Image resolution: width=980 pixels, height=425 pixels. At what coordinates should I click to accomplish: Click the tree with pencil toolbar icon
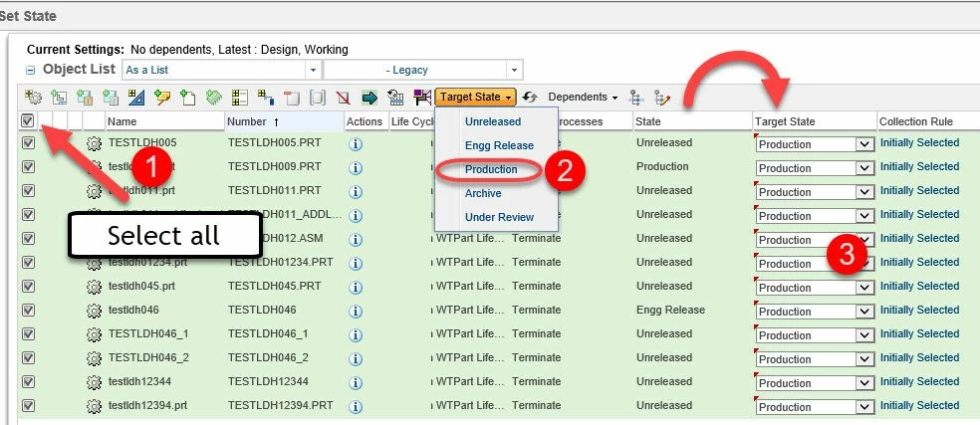662,97
